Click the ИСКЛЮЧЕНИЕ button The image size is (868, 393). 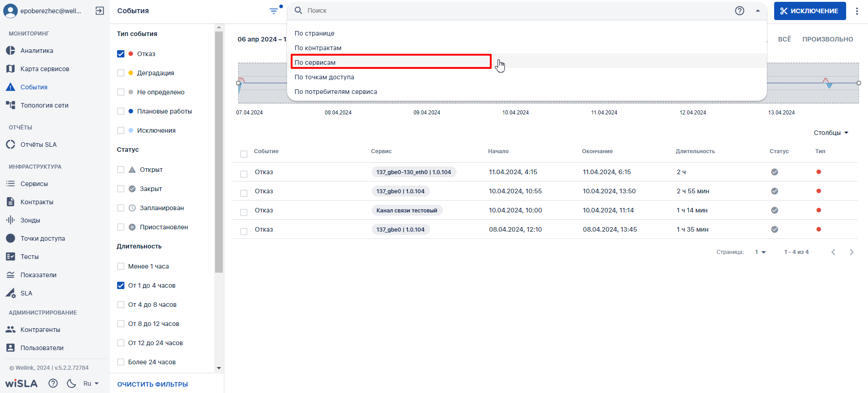810,11
